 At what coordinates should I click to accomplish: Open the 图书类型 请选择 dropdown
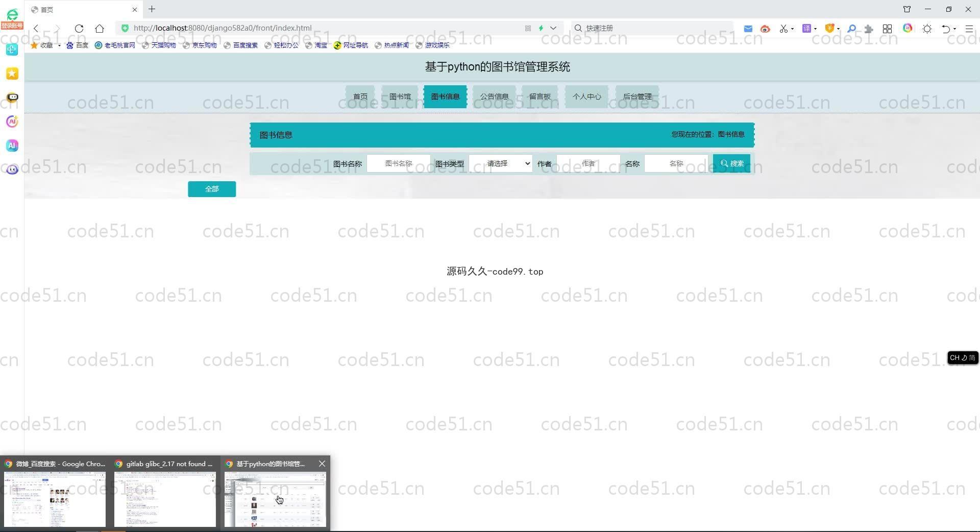501,163
